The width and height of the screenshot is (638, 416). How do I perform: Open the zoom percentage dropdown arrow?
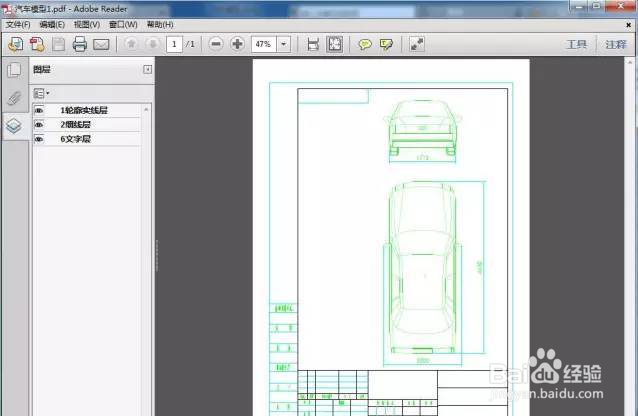[284, 44]
